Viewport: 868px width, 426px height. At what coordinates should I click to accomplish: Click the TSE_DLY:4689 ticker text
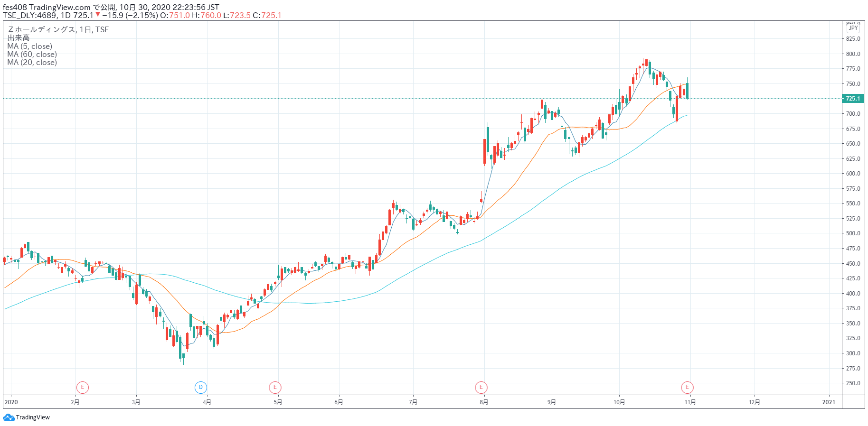(29, 15)
